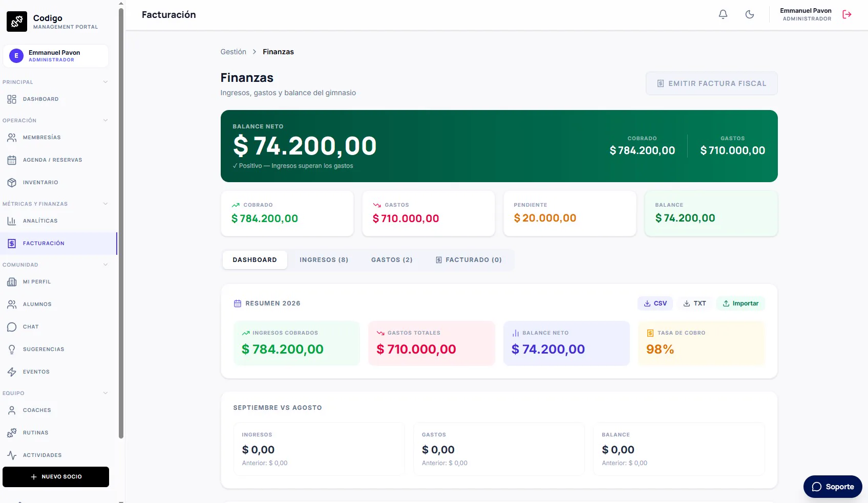868x503 pixels.
Task: Open Mi Perfil page
Action: tap(59, 282)
